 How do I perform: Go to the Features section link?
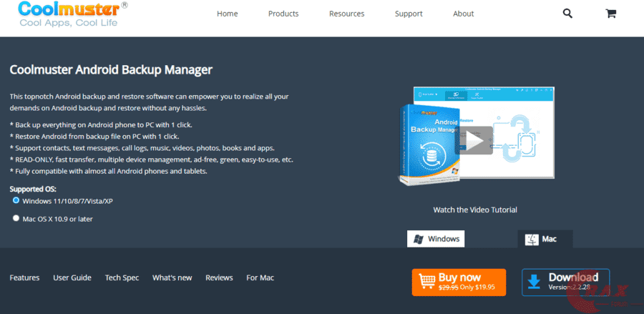pyautogui.click(x=24, y=278)
